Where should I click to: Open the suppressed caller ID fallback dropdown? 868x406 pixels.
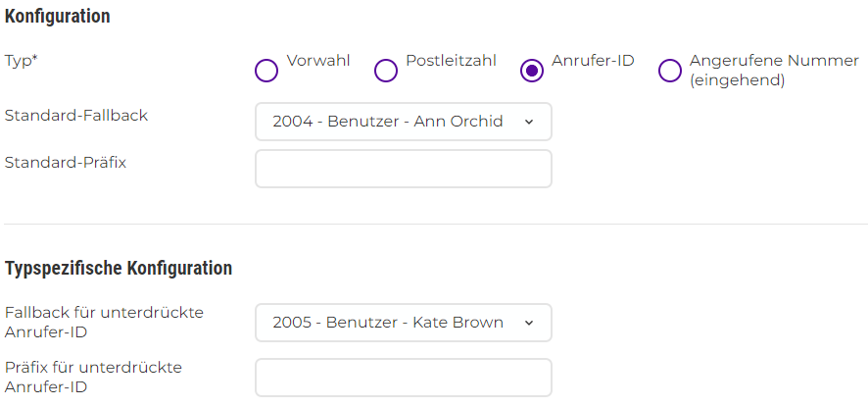pyautogui.click(x=392, y=323)
